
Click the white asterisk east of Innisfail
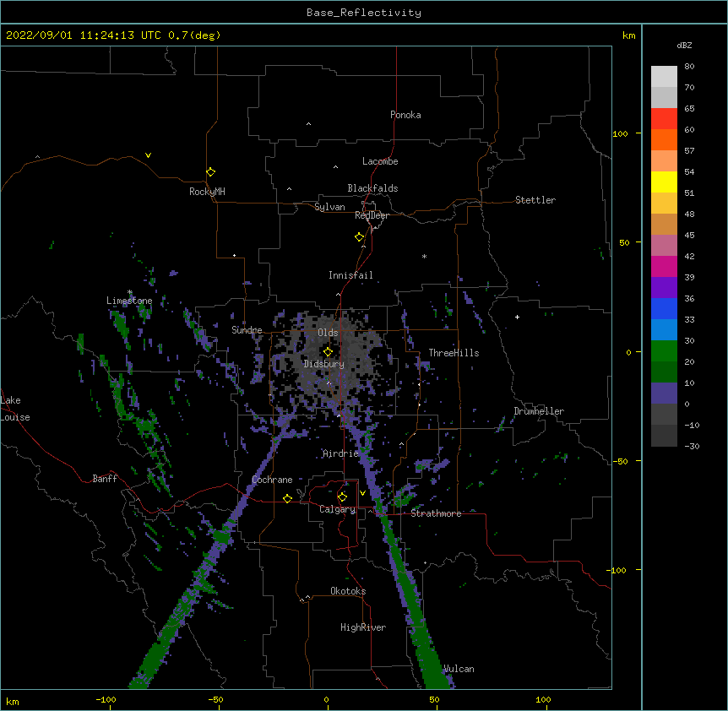(x=424, y=256)
